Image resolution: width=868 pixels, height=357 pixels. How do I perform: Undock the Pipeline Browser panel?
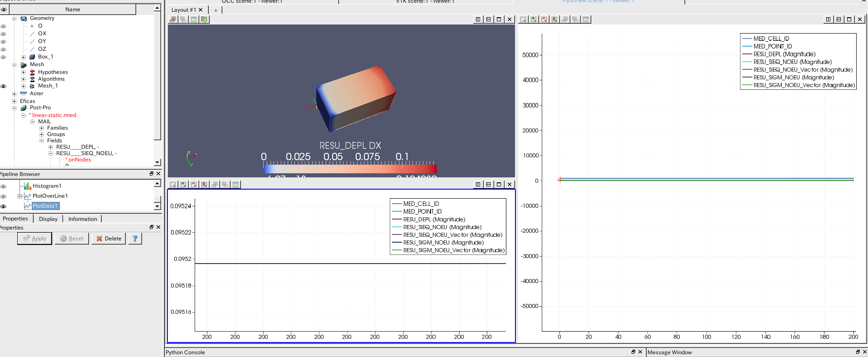(x=152, y=174)
